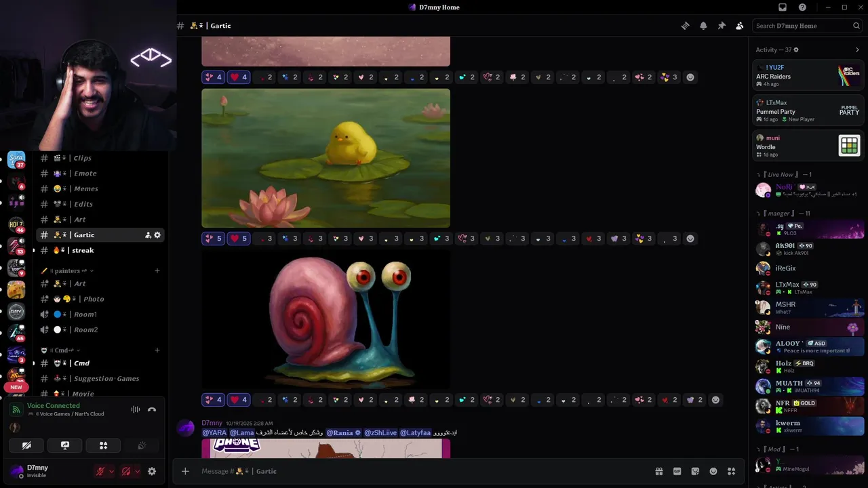Open the ARC Raiders activity card

coord(807,75)
